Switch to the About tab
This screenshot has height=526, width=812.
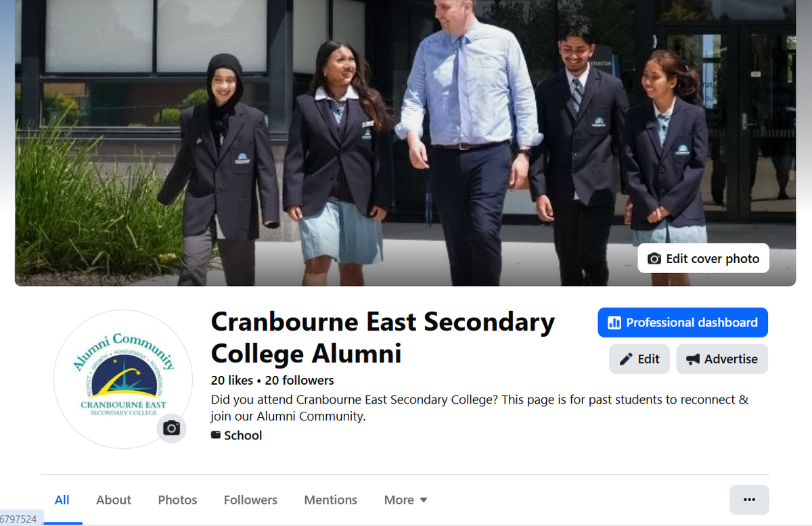(x=114, y=500)
